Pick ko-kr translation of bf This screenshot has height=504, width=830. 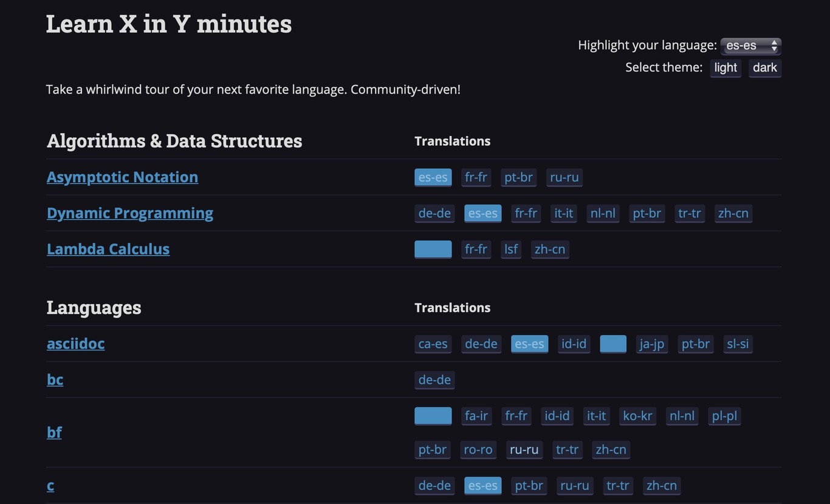coord(637,416)
